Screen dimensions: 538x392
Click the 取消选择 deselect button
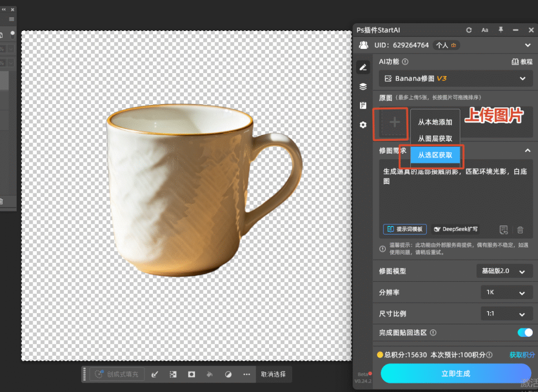[273, 374]
